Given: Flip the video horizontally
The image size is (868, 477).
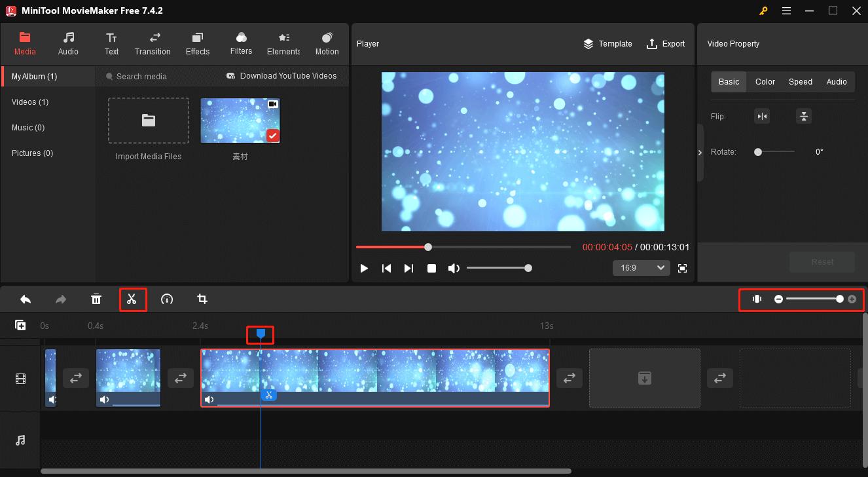Looking at the screenshot, I should coord(762,117).
